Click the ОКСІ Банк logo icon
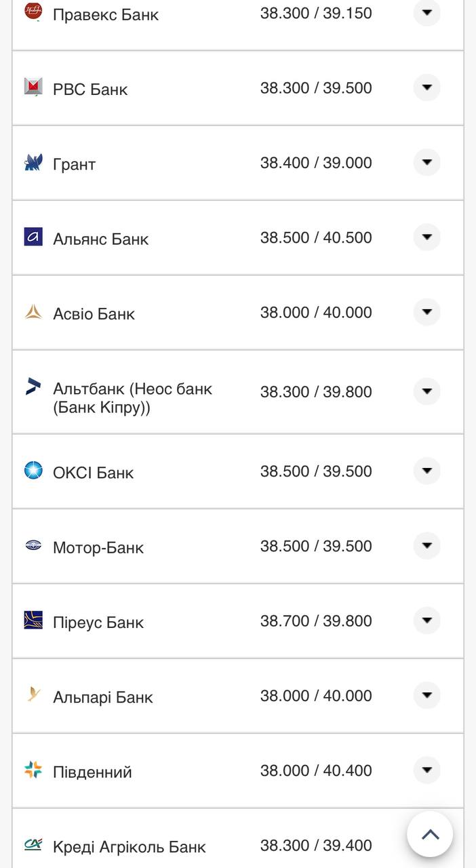This screenshot has height=868, width=476. coord(33,471)
